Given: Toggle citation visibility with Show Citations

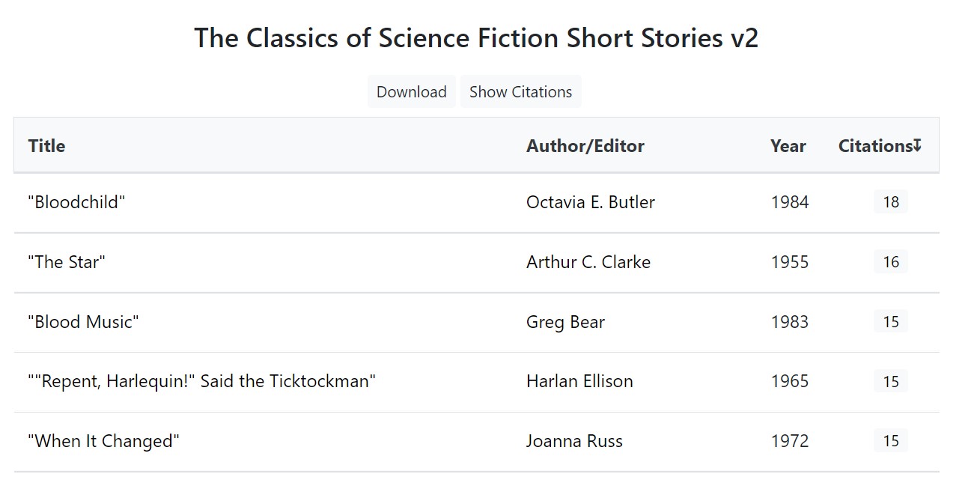Looking at the screenshot, I should click(x=520, y=91).
